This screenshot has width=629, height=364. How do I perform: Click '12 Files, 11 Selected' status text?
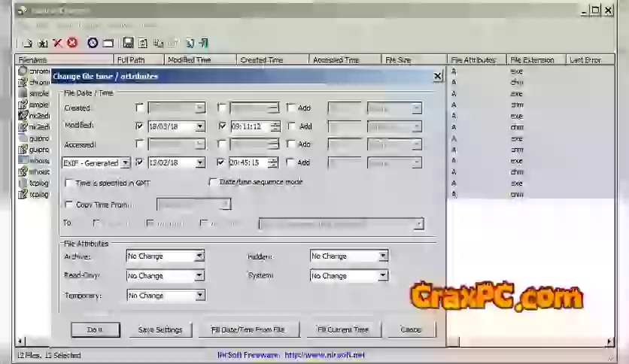(x=49, y=355)
